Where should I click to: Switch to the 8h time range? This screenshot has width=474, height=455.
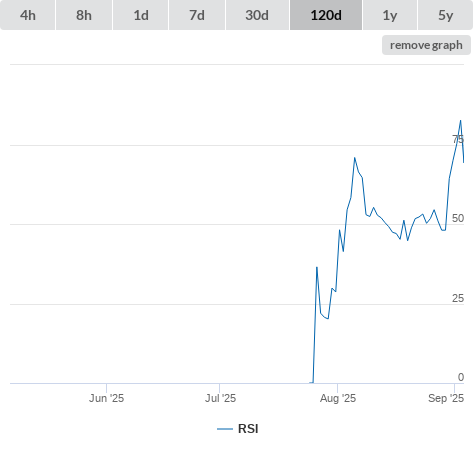pyautogui.click(x=84, y=15)
